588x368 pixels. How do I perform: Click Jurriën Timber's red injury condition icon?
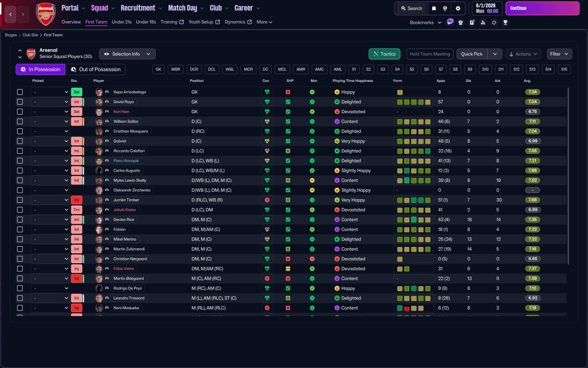267,200
